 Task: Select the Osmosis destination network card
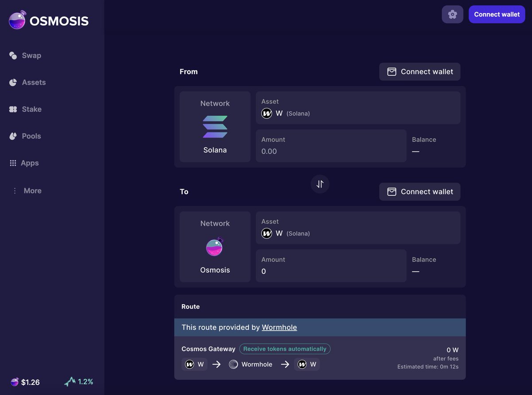tap(215, 247)
